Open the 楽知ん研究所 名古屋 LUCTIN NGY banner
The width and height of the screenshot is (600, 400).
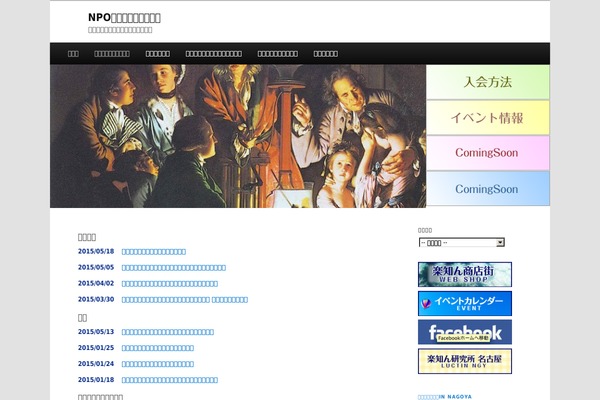465,361
